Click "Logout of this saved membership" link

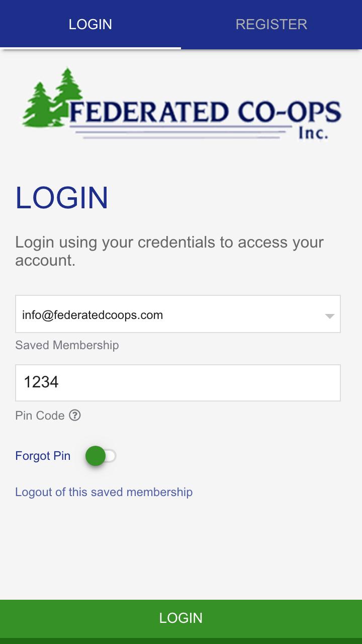(104, 492)
